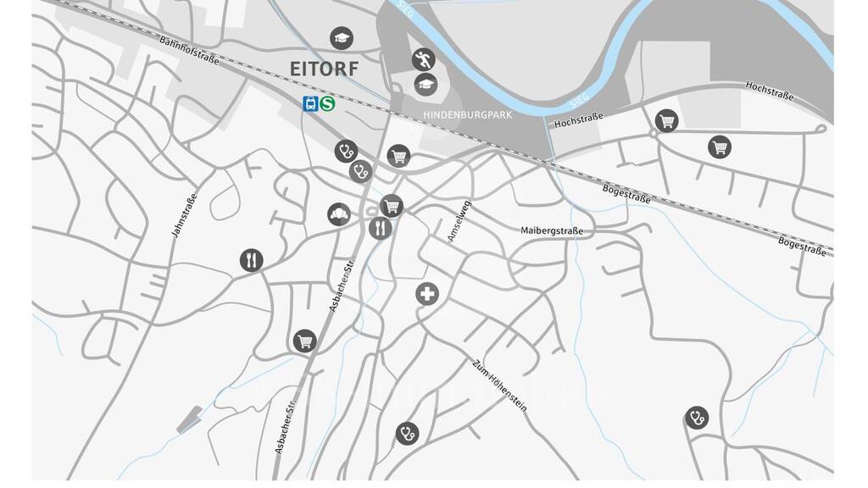Viewport: 868px width, 488px height.
Task: Click the EITORF town label
Action: [x=325, y=69]
